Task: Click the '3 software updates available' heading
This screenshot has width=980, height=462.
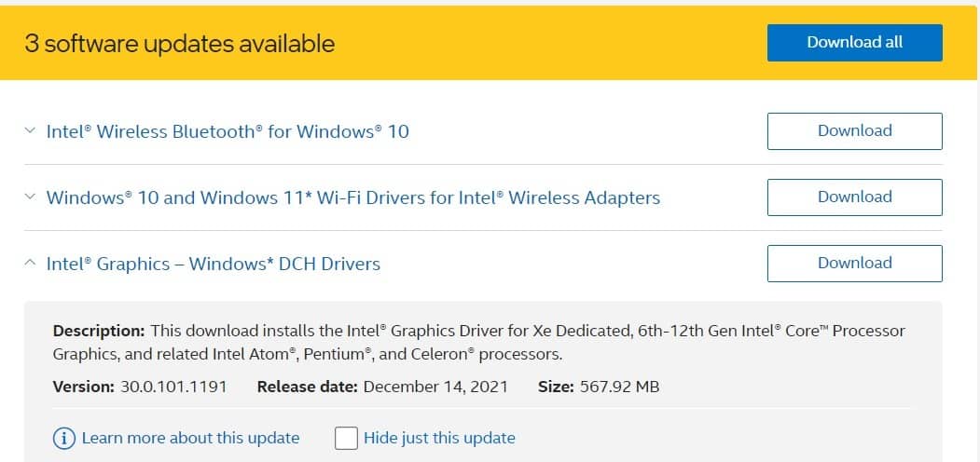Action: click(179, 43)
